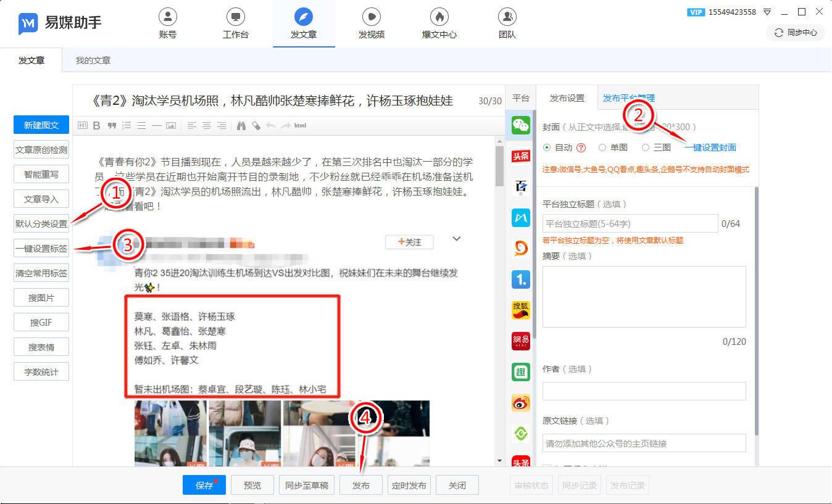Select the 搜狐 Sohu platform icon
832x504 pixels.
tap(520, 310)
